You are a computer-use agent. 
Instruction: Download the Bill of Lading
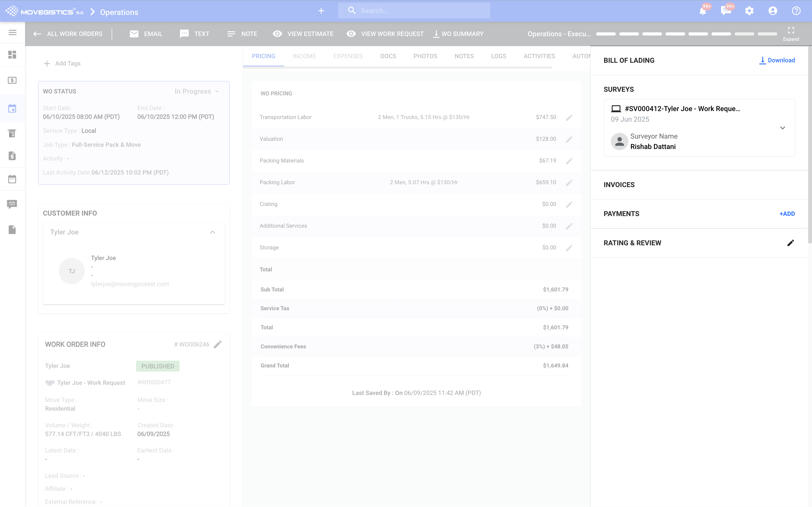click(777, 60)
